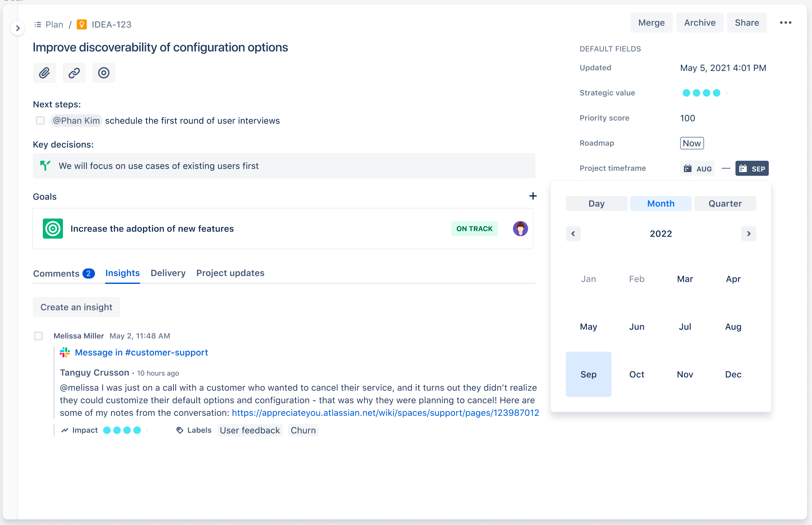Select Oct as the end month

click(x=636, y=374)
